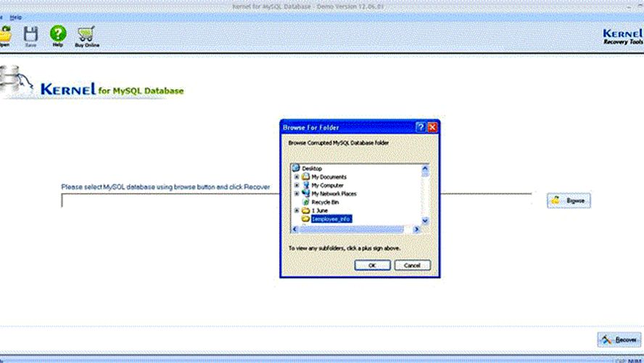Close the Browse For Folder dialog
Image resolution: width=644 pixels, height=363 pixels.
pyautogui.click(x=432, y=128)
